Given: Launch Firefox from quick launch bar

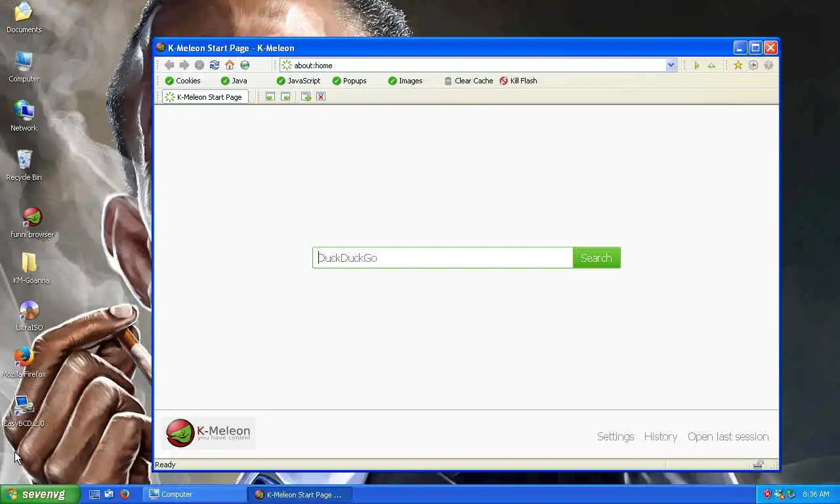Looking at the screenshot, I should [125, 494].
